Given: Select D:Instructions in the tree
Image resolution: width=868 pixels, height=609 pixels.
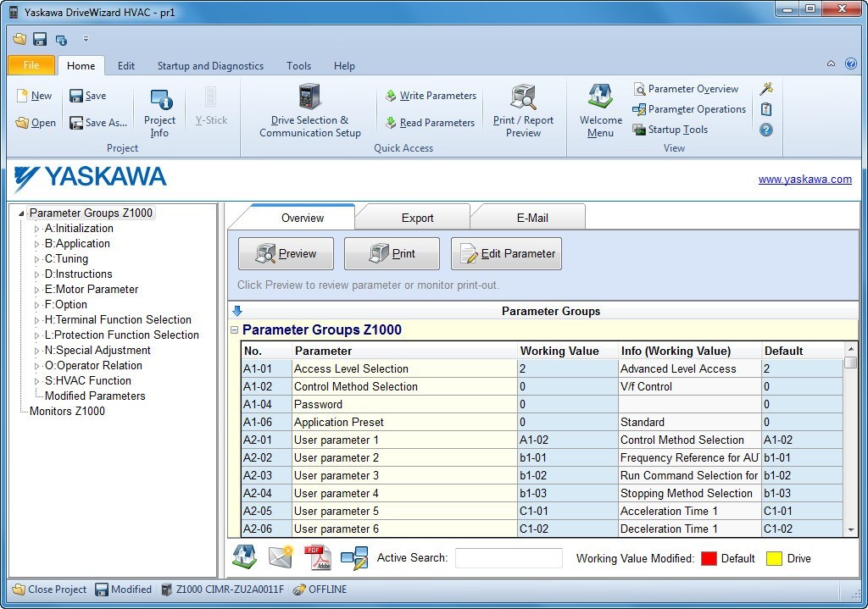Looking at the screenshot, I should (78, 274).
